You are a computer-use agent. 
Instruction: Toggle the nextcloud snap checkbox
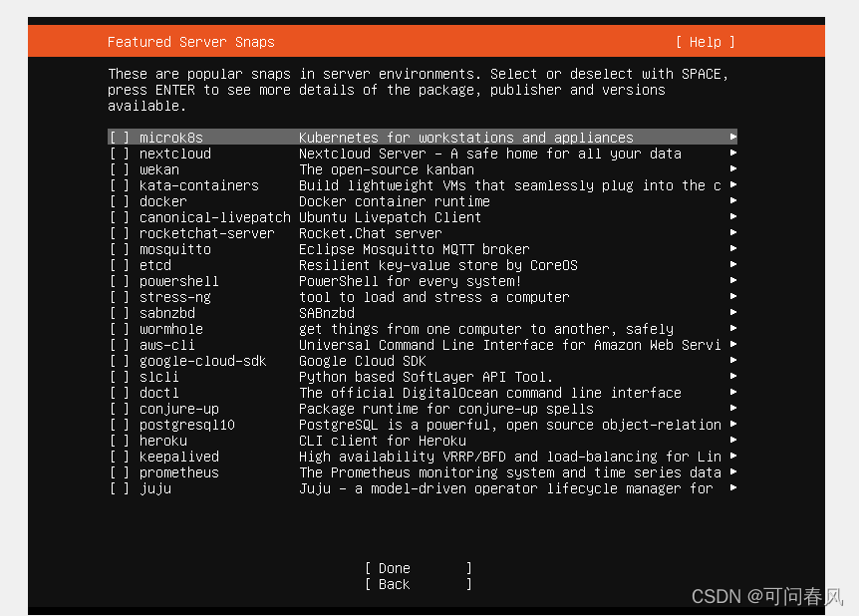pos(120,153)
